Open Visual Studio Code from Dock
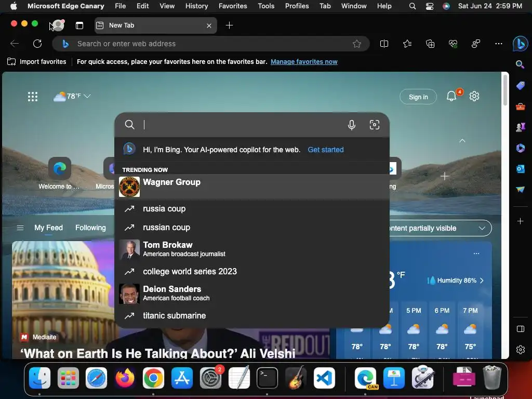Viewport: 532px width, 399px height. (x=324, y=378)
